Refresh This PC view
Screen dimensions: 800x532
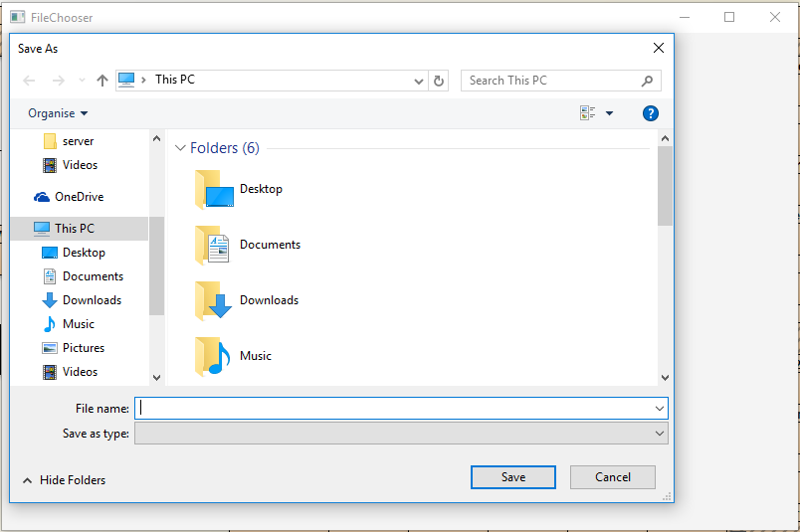pyautogui.click(x=439, y=81)
